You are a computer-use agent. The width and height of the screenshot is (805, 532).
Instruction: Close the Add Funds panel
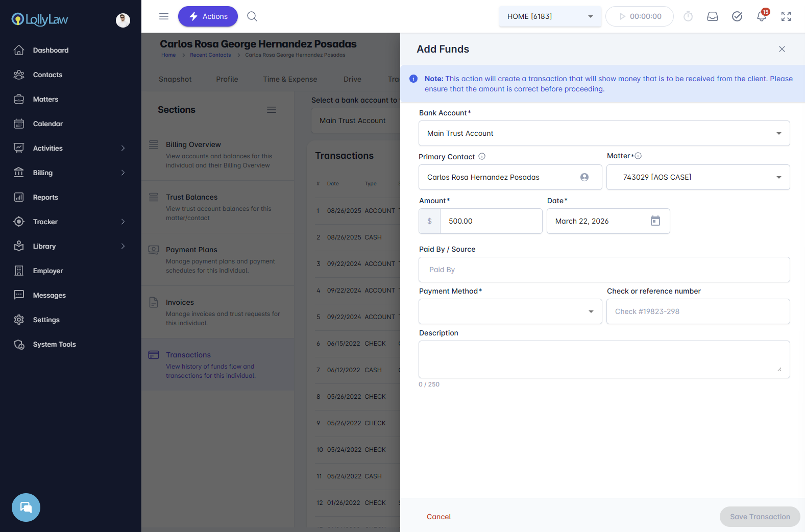pyautogui.click(x=782, y=49)
